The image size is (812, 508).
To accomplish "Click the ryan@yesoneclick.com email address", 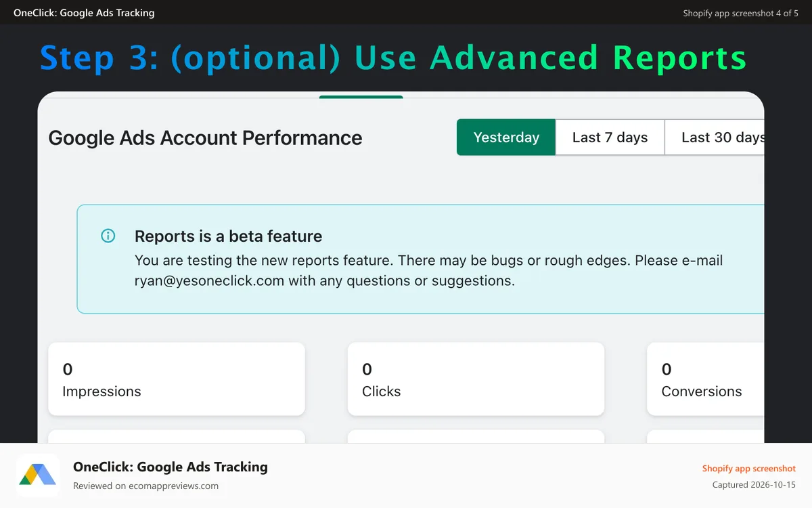I will (x=209, y=280).
